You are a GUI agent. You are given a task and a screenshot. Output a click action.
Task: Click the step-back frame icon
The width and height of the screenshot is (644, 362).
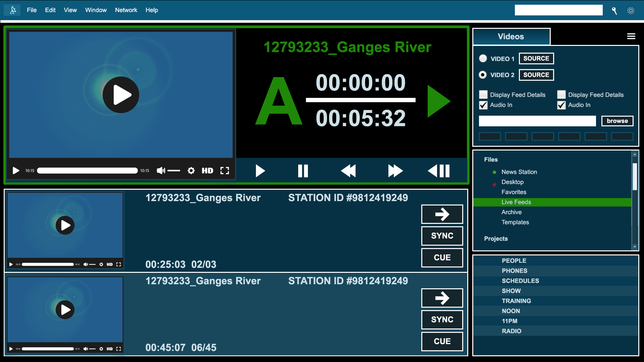pos(439,171)
